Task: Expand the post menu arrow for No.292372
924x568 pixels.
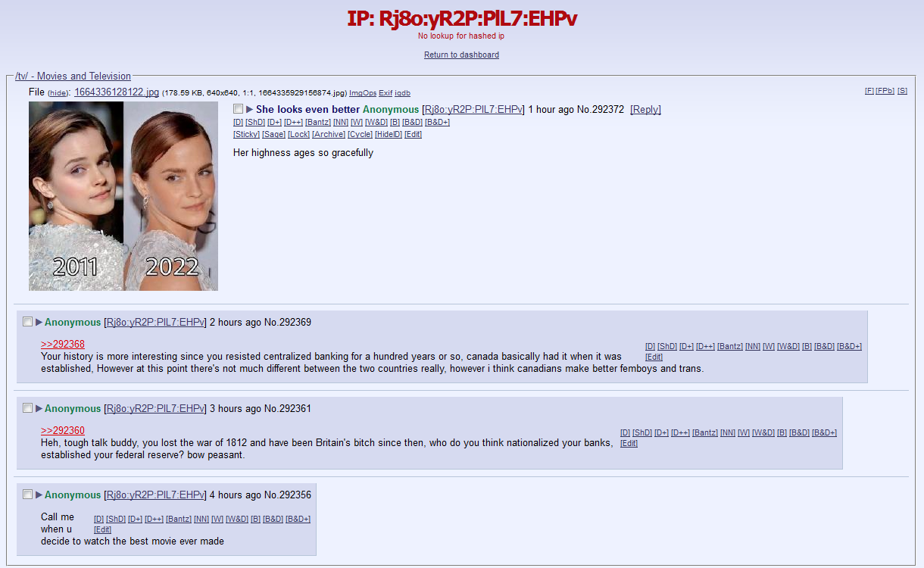Action: pos(249,110)
